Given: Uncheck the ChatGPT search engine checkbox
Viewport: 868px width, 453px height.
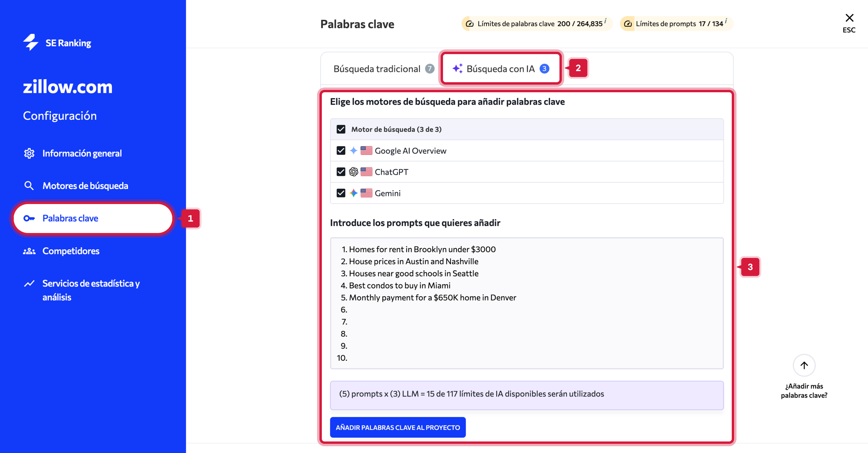Looking at the screenshot, I should click(341, 172).
